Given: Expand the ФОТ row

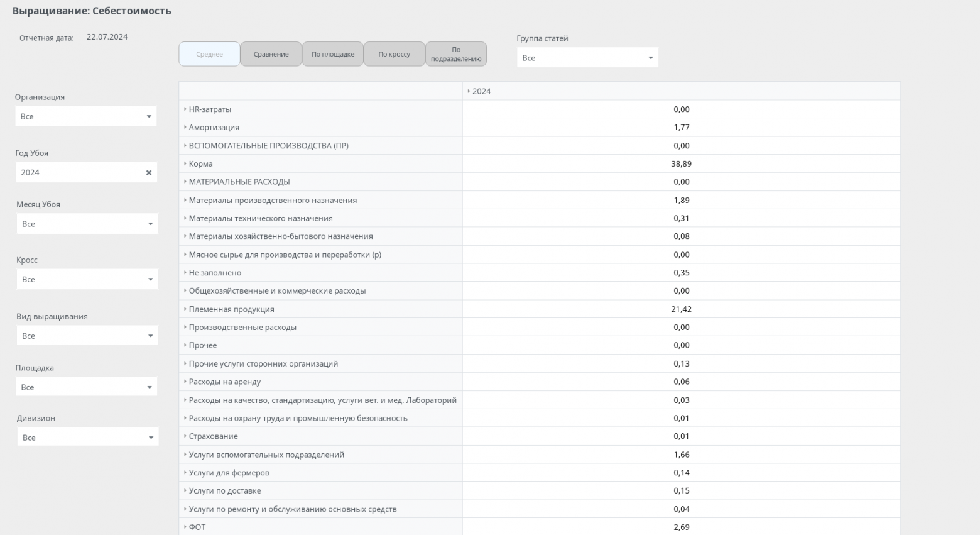Looking at the screenshot, I should pos(185,527).
